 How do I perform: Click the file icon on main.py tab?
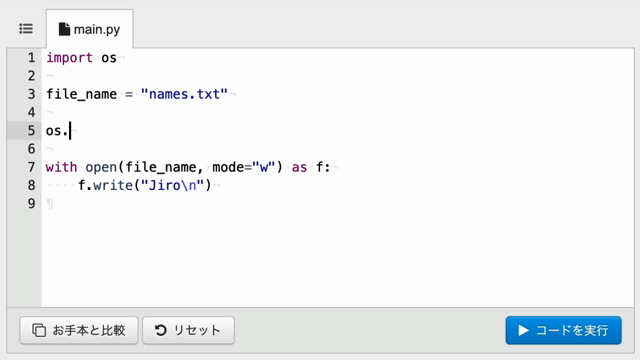64,29
